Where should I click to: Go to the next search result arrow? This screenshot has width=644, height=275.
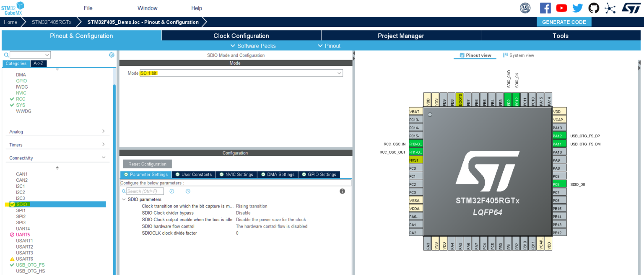tap(188, 191)
